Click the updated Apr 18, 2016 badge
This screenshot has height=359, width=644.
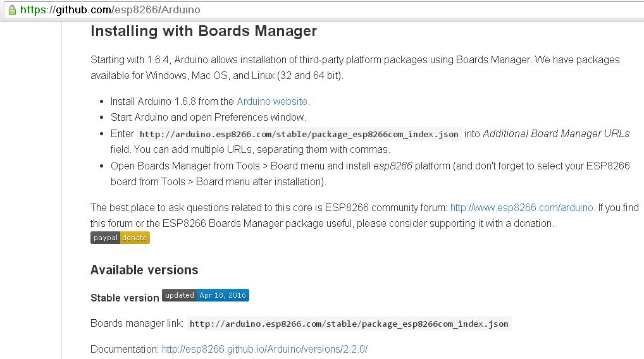click(206, 295)
